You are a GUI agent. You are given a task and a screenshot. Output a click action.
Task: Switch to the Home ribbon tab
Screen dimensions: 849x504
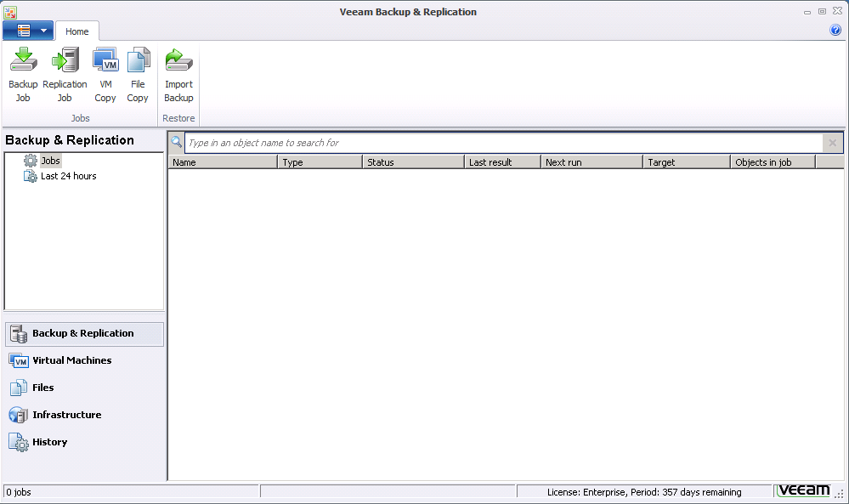76,31
